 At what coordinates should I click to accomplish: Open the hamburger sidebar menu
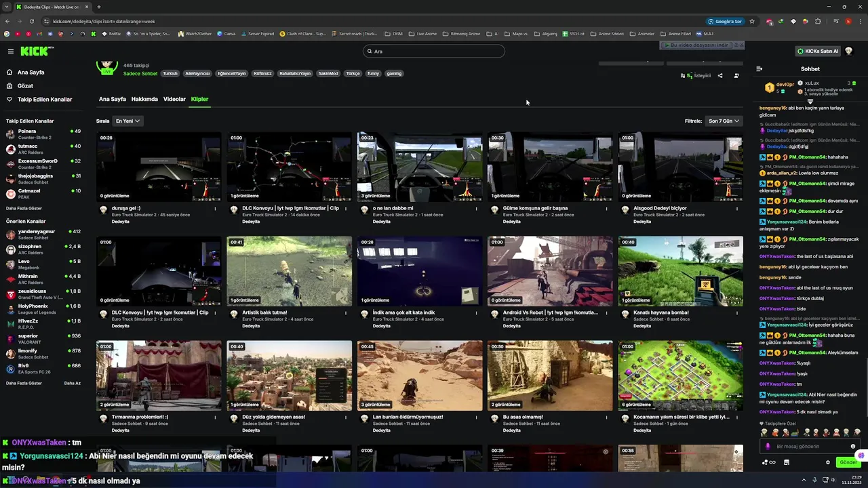(x=10, y=51)
